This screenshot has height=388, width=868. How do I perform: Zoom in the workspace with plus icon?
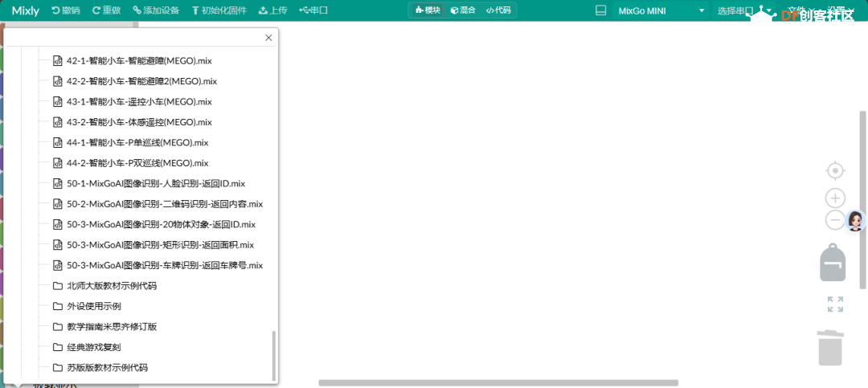point(835,198)
